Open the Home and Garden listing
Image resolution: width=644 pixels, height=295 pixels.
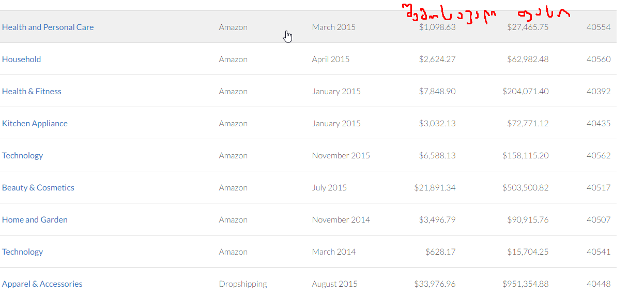coord(35,219)
